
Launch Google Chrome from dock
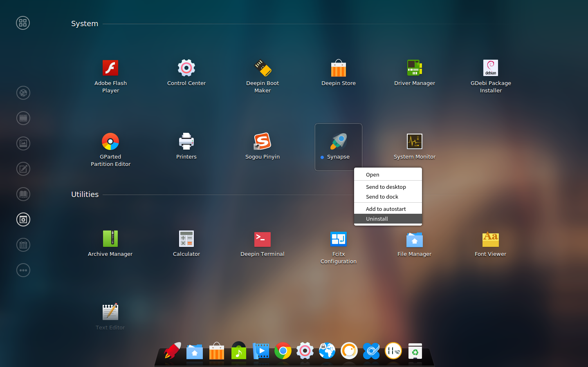[283, 351]
